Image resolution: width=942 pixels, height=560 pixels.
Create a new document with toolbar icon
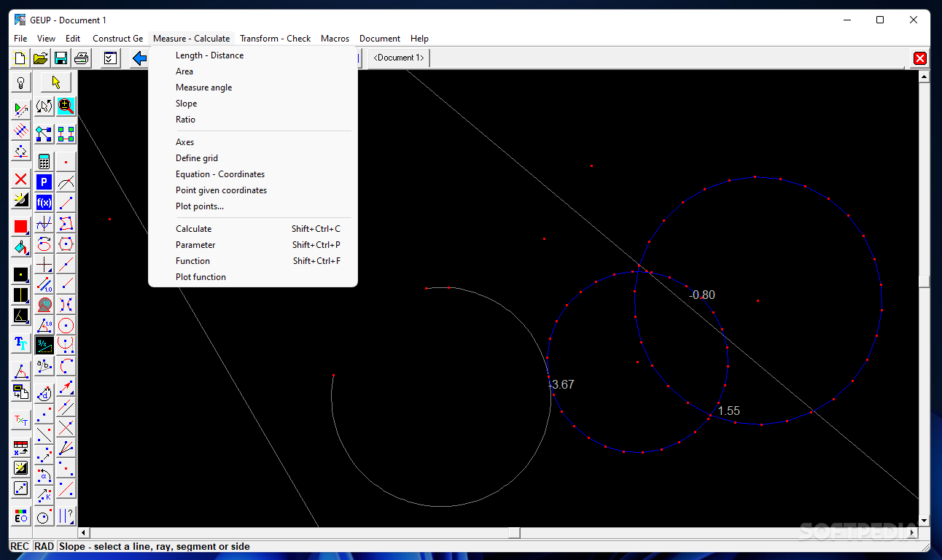pos(21,58)
